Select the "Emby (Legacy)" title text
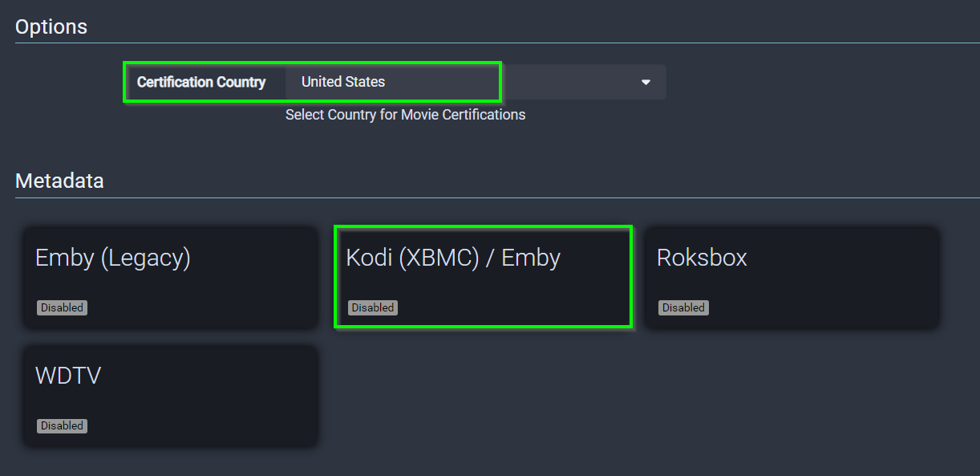Viewport: 980px width, 476px height. click(x=113, y=258)
